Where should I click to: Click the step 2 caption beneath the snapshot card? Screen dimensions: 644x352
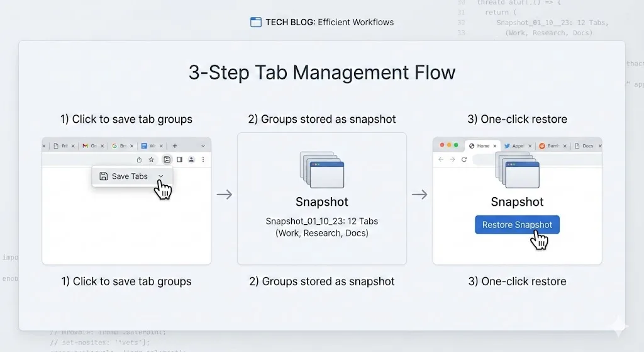322,281
